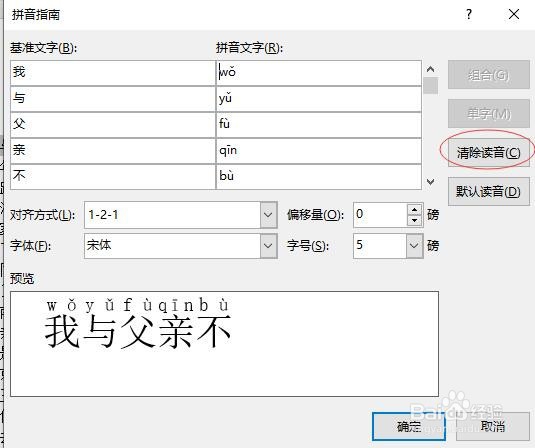This screenshot has width=535, height=448.
Task: Click the 字体(F) label
Action: tap(30, 246)
